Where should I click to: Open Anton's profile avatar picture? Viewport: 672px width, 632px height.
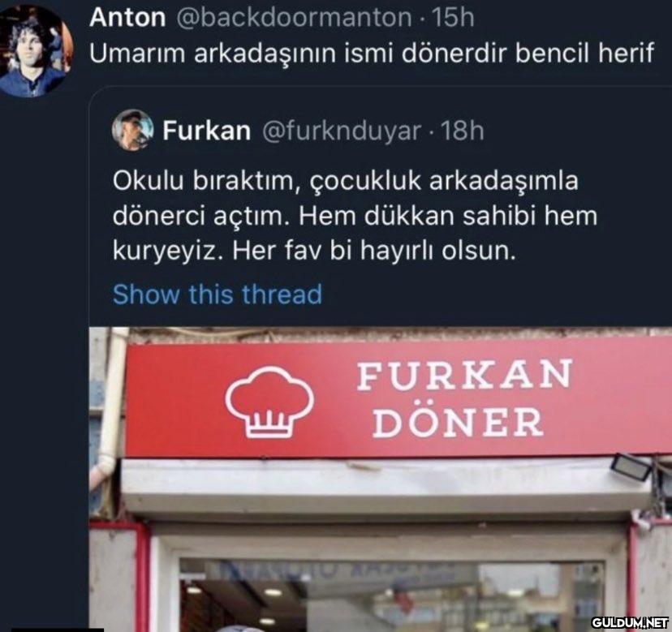(x=36, y=51)
